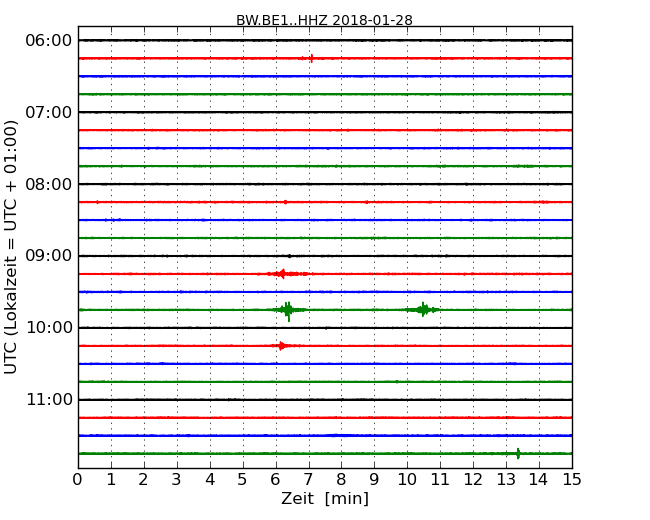
Task: Select the 08:00 time label
Action: point(49,184)
